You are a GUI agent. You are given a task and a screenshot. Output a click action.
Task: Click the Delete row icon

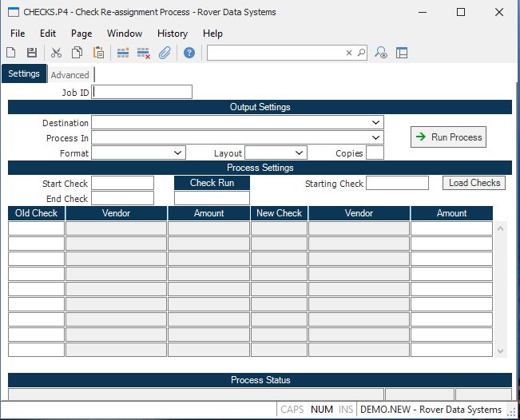pos(144,53)
